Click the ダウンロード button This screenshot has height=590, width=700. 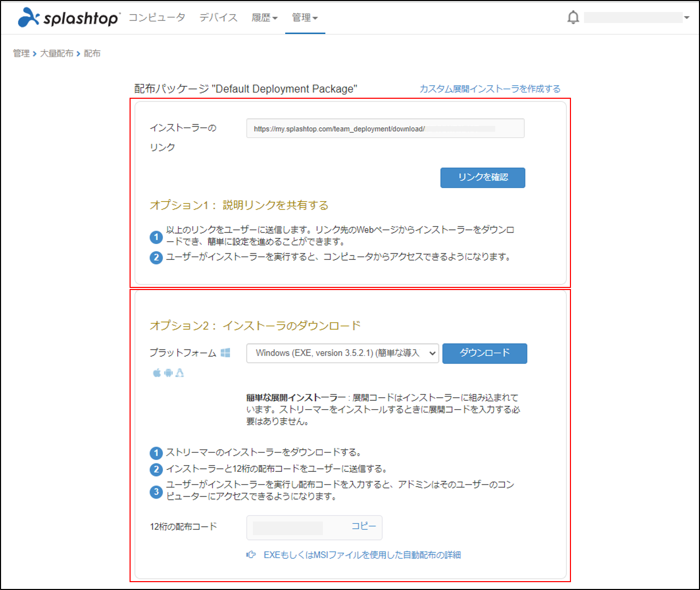pos(484,353)
